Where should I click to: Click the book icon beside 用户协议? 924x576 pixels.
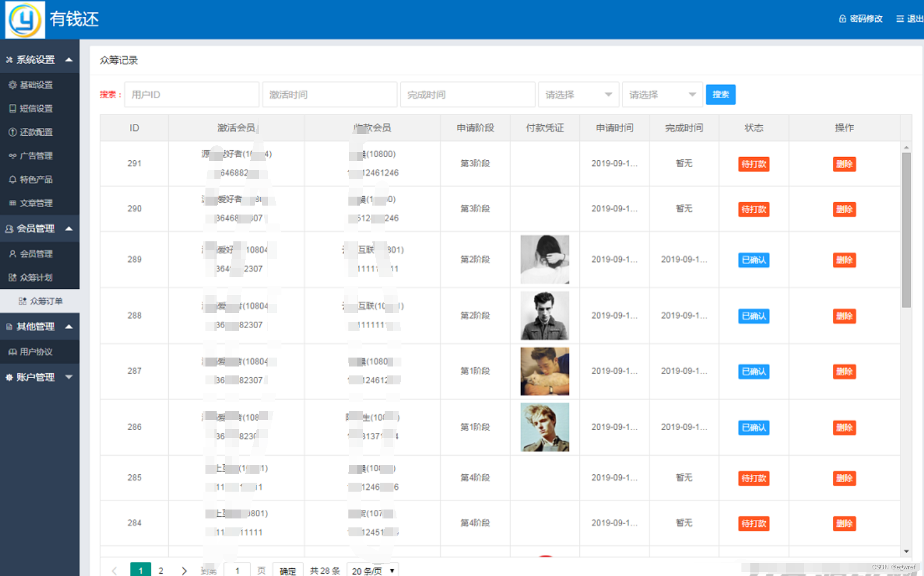(x=12, y=352)
